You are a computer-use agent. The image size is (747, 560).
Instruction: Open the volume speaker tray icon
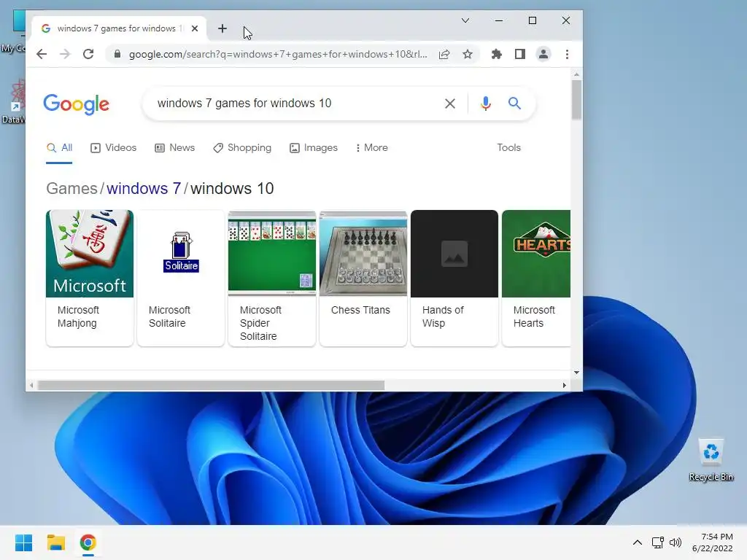pos(676,542)
